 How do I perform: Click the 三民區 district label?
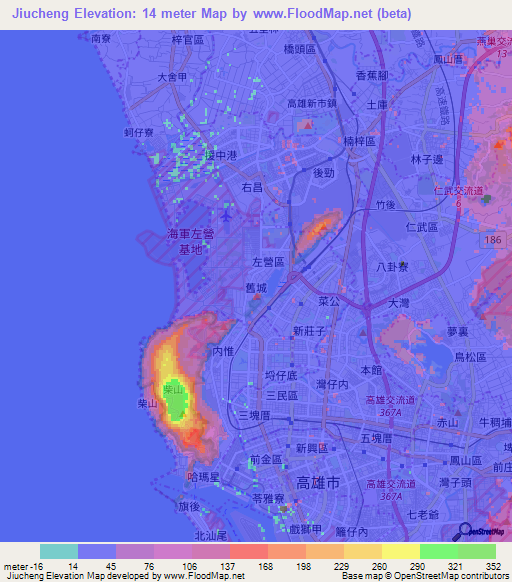coord(282,395)
